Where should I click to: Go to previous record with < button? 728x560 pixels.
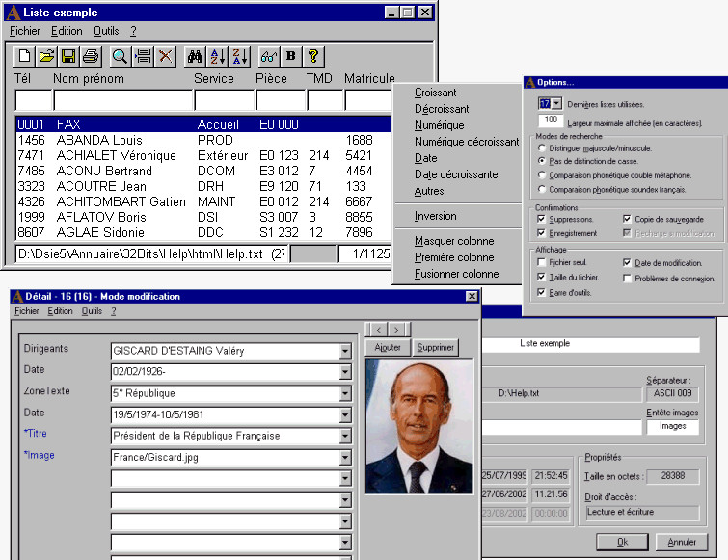tap(379, 330)
